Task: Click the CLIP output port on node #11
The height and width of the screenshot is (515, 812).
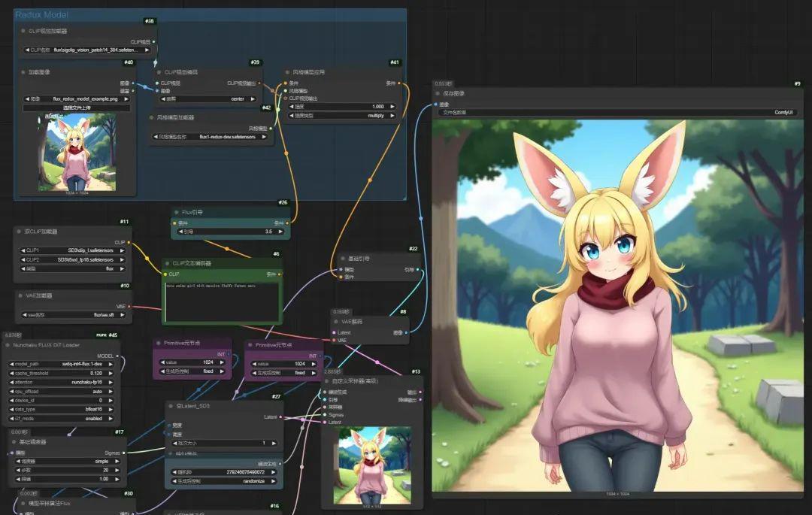Action: pyautogui.click(x=129, y=242)
